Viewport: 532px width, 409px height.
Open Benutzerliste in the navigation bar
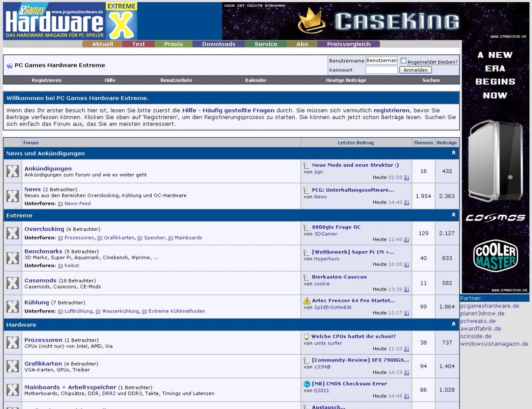[x=176, y=80]
